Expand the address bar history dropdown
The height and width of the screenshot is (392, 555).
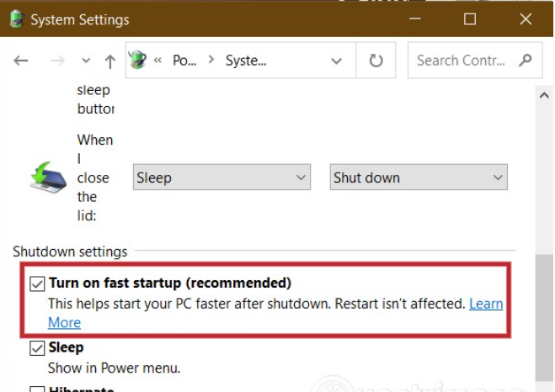(337, 61)
